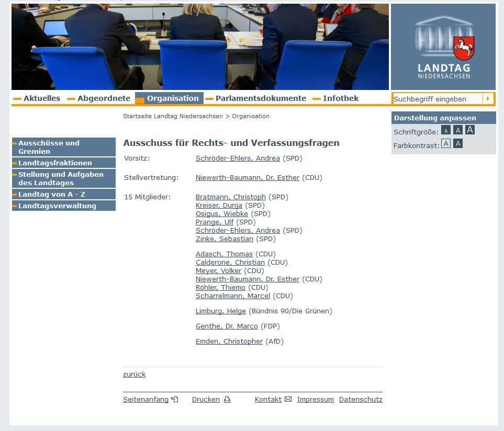Expand Ausschüsse und Gremien in sidebar
The width and height of the screenshot is (504, 431).
(64, 147)
